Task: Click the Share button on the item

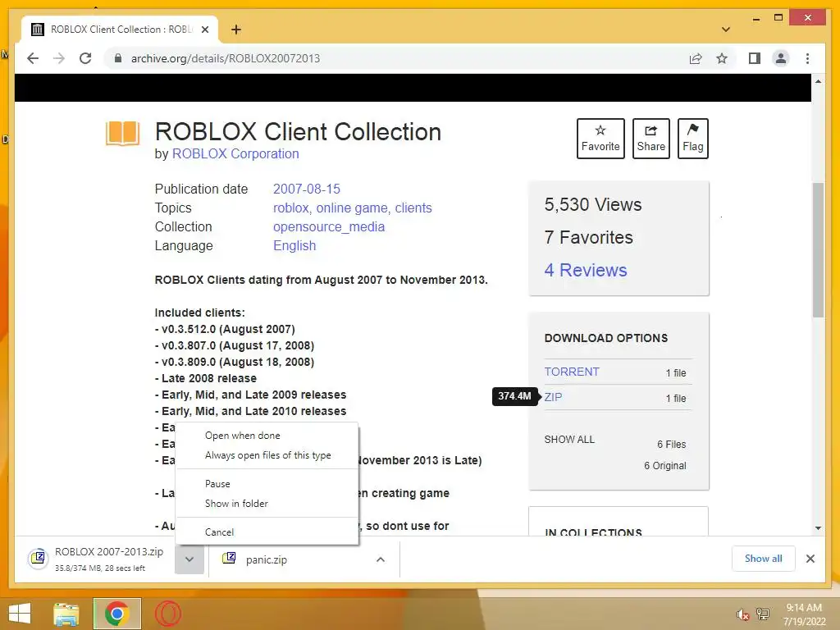Action: [x=651, y=138]
